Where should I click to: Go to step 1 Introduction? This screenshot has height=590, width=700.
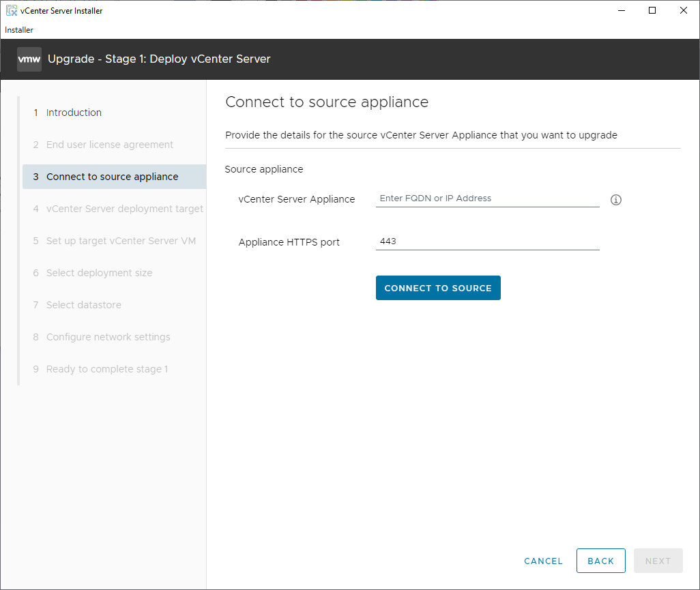click(74, 113)
